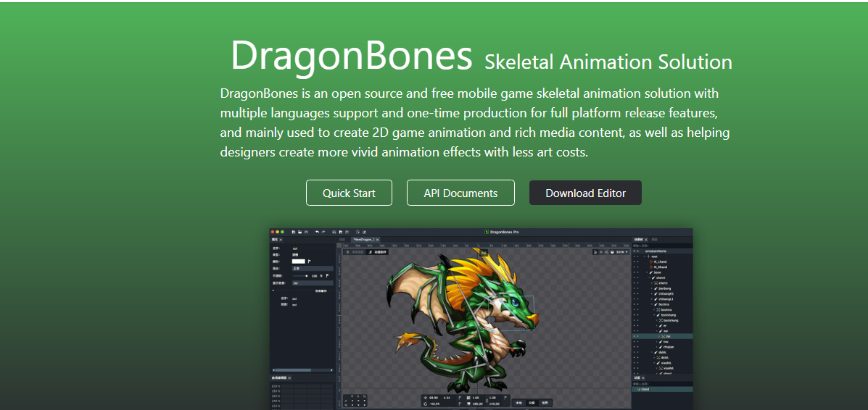The height and width of the screenshot is (410, 868).
Task: Select the tou bone in scene tree
Action: coord(665,341)
